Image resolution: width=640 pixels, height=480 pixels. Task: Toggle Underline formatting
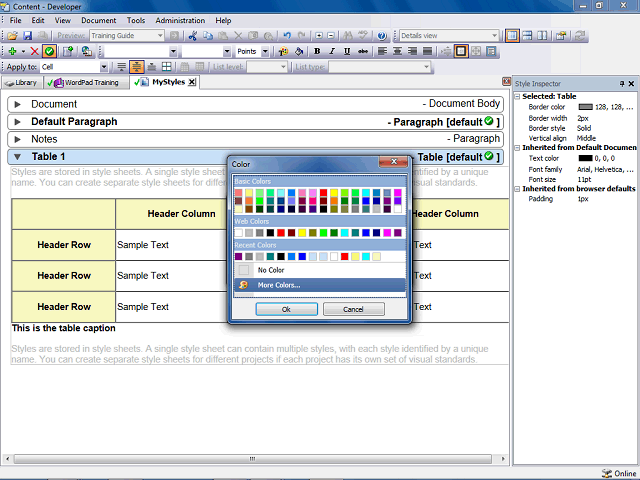[x=347, y=51]
